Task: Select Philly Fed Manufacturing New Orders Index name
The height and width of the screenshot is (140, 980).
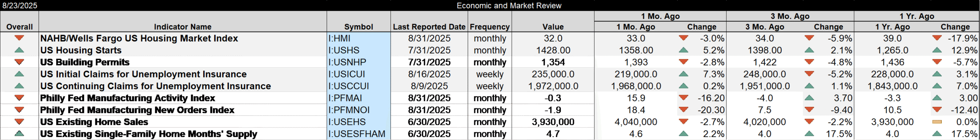Action: (x=137, y=110)
